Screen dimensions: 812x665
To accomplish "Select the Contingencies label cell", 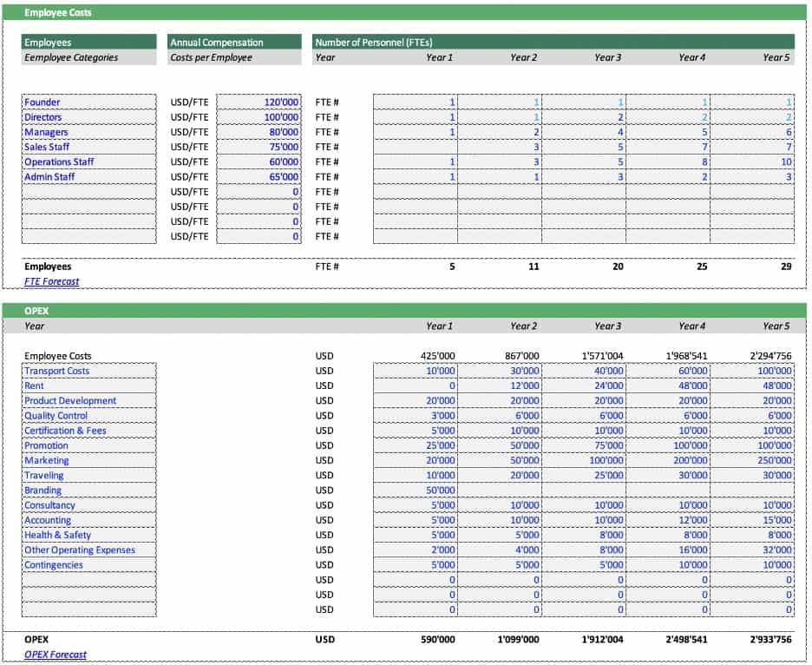I will click(89, 565).
